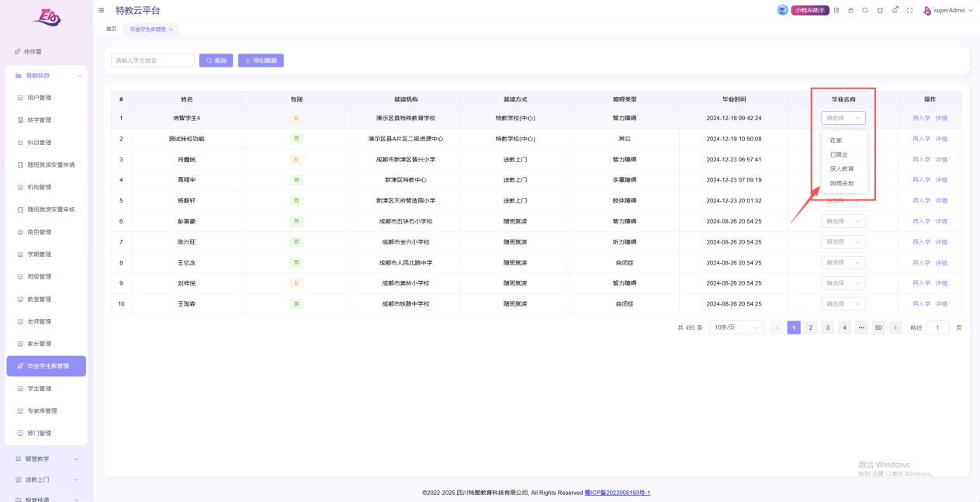Click the student name search field

point(153,60)
